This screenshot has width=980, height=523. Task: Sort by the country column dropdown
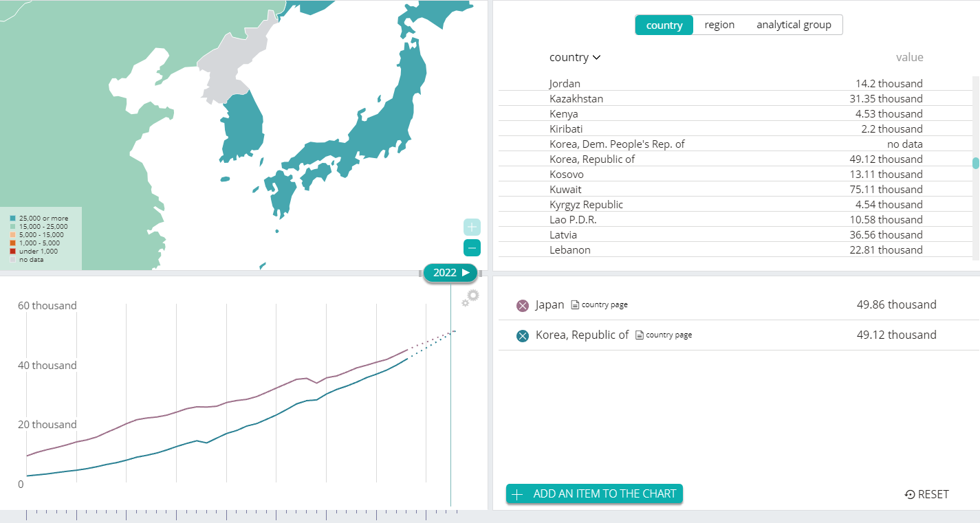(x=575, y=58)
